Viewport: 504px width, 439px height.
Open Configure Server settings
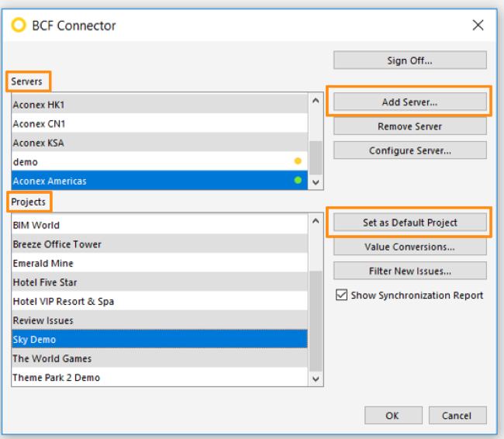coord(410,150)
